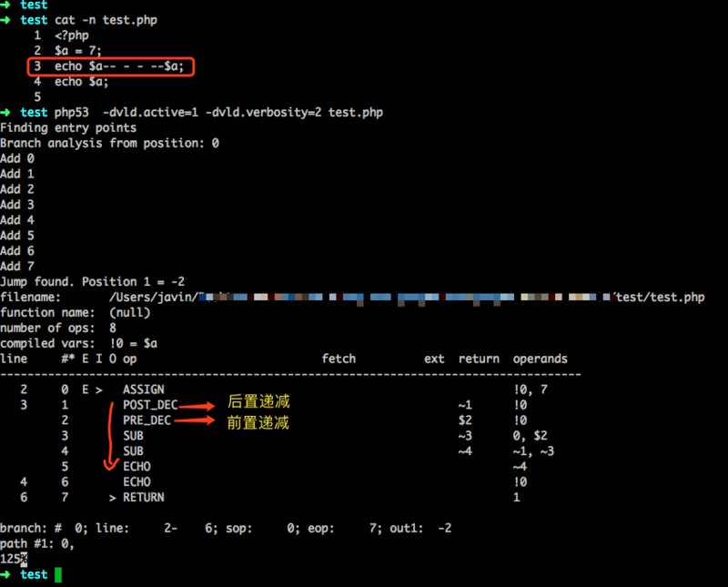Click the green terminal cursor at the prompt
Screen dimensions: 728x587
pos(58,574)
